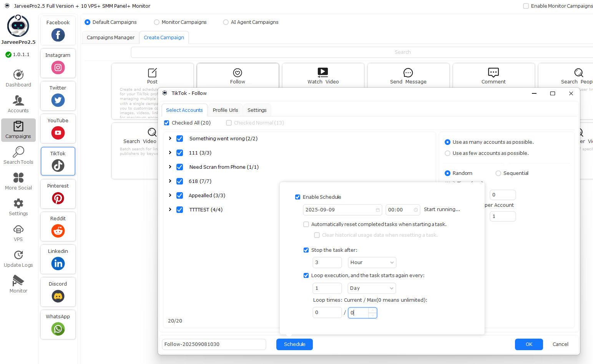
Task: Enable automatically reset completed tasks option
Action: tap(306, 224)
